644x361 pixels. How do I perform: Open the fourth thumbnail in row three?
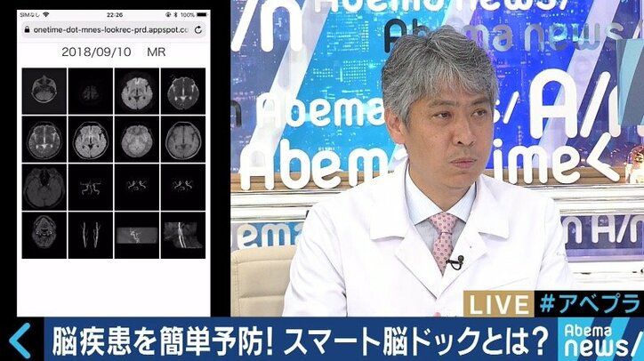point(183,188)
